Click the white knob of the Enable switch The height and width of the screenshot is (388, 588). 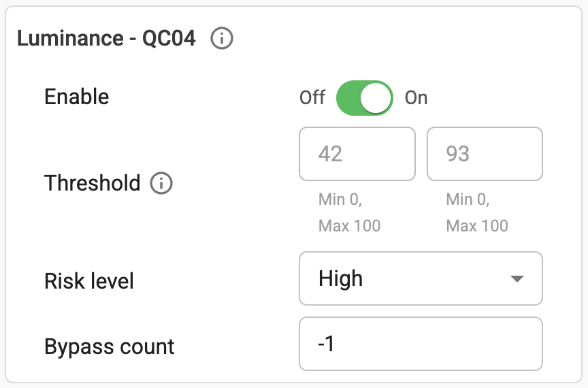376,97
